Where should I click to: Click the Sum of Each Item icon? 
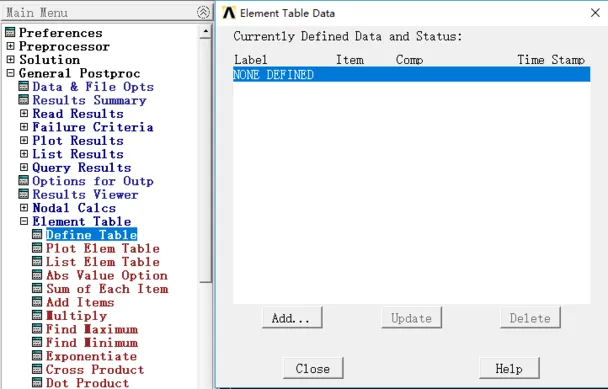tap(37, 289)
